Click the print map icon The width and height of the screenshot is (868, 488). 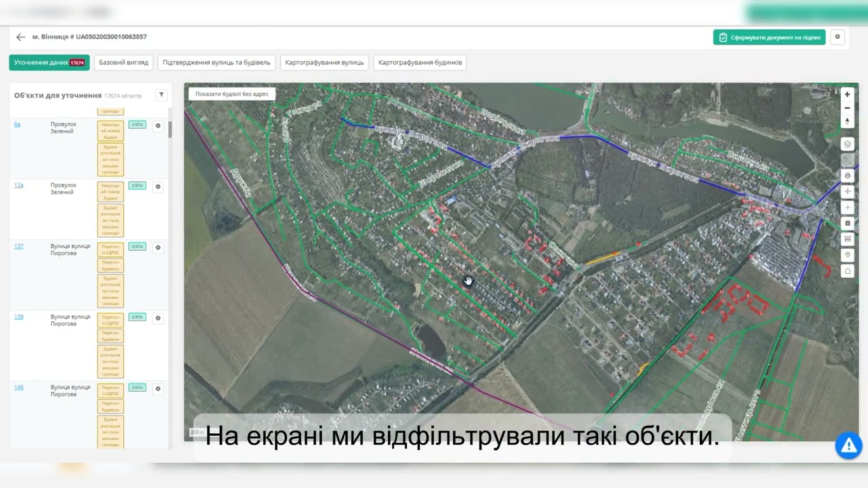847,176
